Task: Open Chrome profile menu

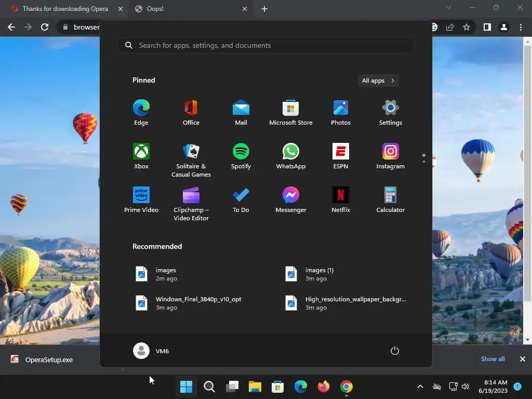Action: click(504, 27)
